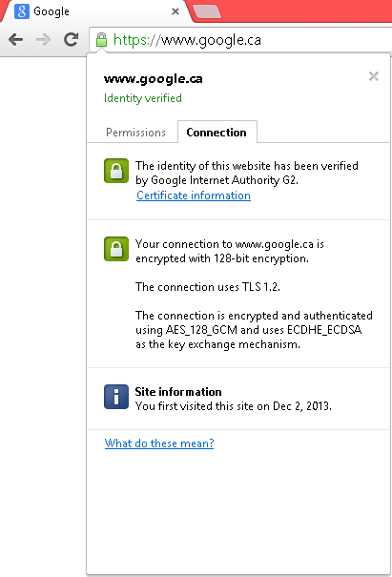
Task: Click the www.google.ca popup heading
Action: click(x=154, y=79)
